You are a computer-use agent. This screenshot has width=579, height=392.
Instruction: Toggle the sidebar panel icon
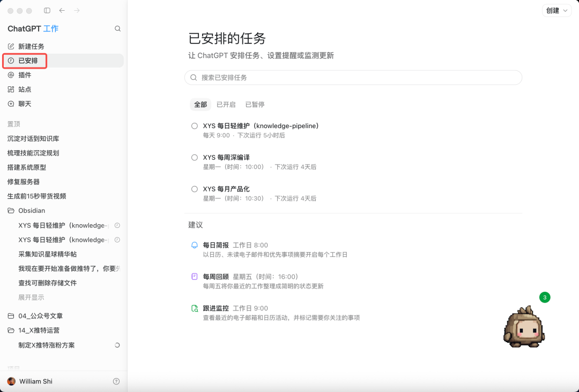[x=47, y=10]
